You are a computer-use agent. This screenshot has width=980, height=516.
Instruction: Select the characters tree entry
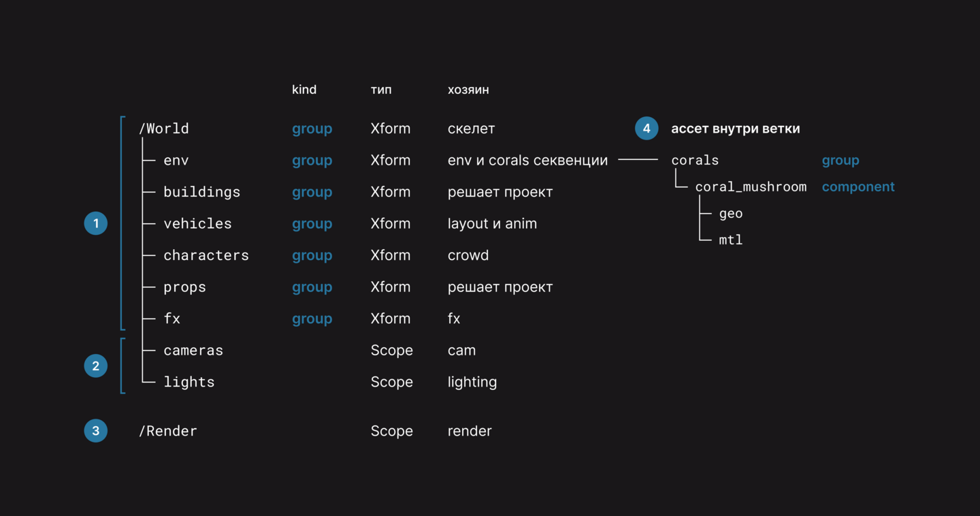(x=206, y=255)
